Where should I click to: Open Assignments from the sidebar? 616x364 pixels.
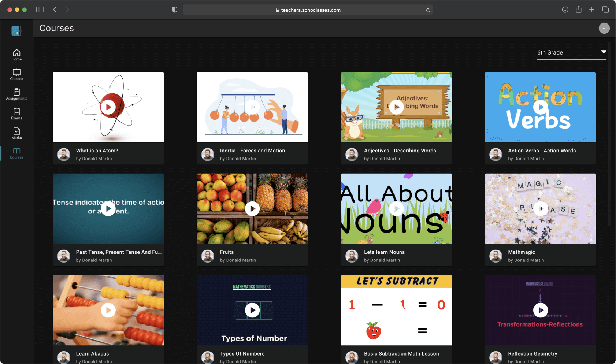click(x=16, y=94)
